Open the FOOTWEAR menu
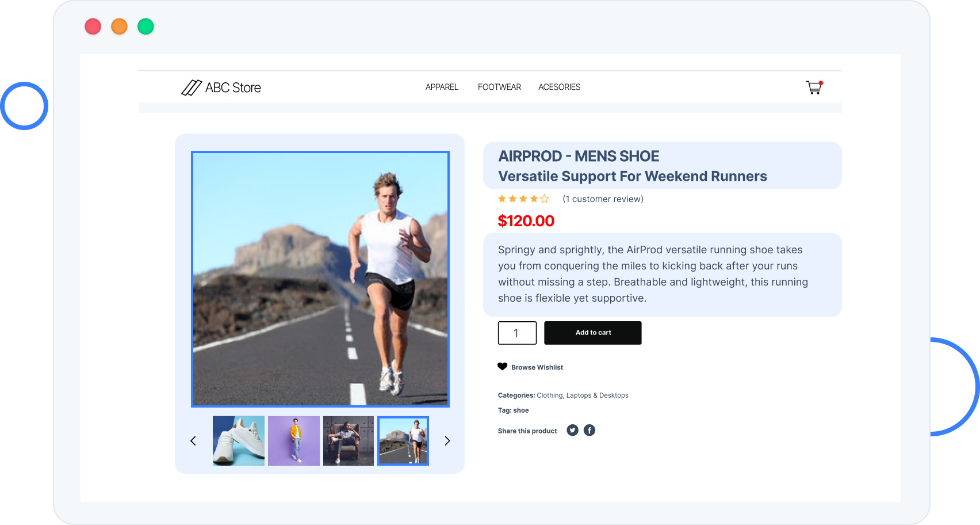 pyautogui.click(x=499, y=87)
